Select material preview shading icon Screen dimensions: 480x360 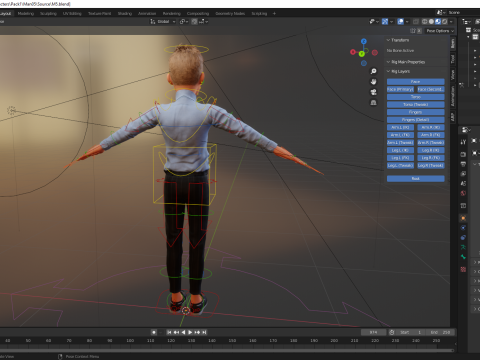438,21
